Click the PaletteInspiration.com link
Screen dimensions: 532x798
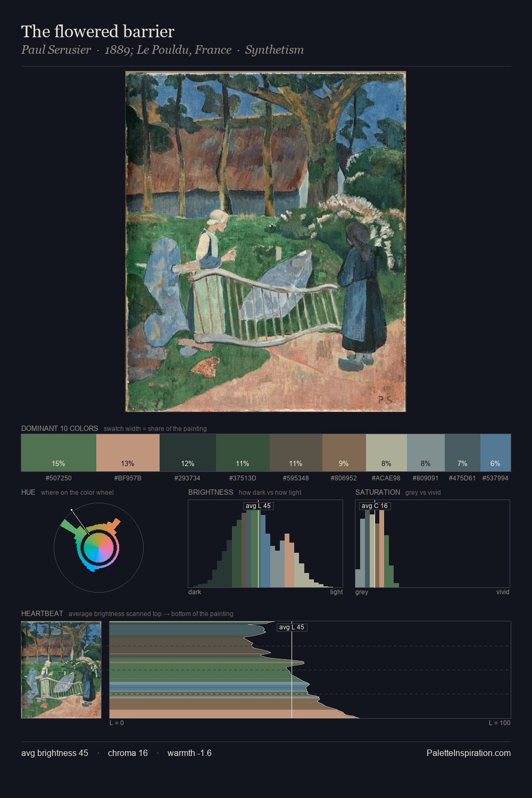[469, 753]
